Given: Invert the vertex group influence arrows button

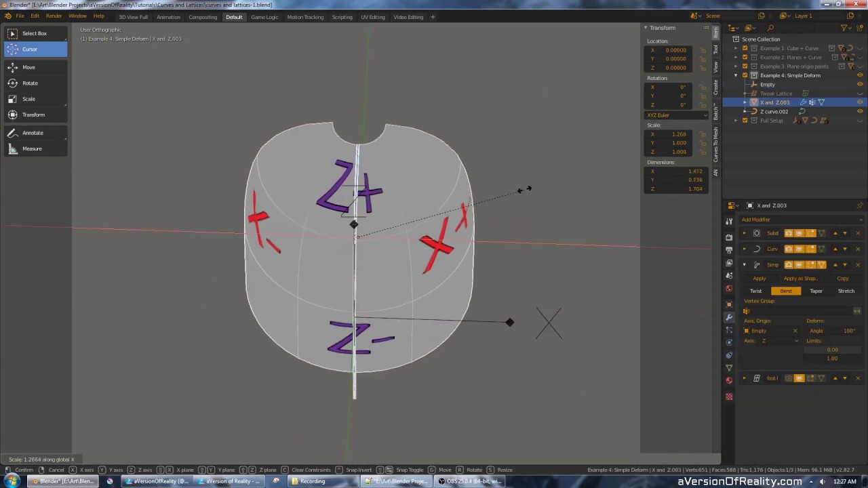Looking at the screenshot, I should (857, 311).
